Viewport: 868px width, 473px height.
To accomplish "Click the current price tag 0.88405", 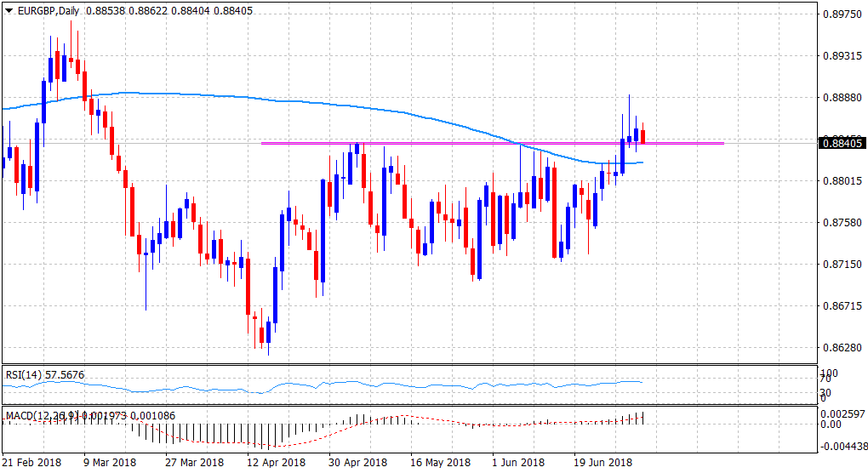I will pyautogui.click(x=842, y=143).
